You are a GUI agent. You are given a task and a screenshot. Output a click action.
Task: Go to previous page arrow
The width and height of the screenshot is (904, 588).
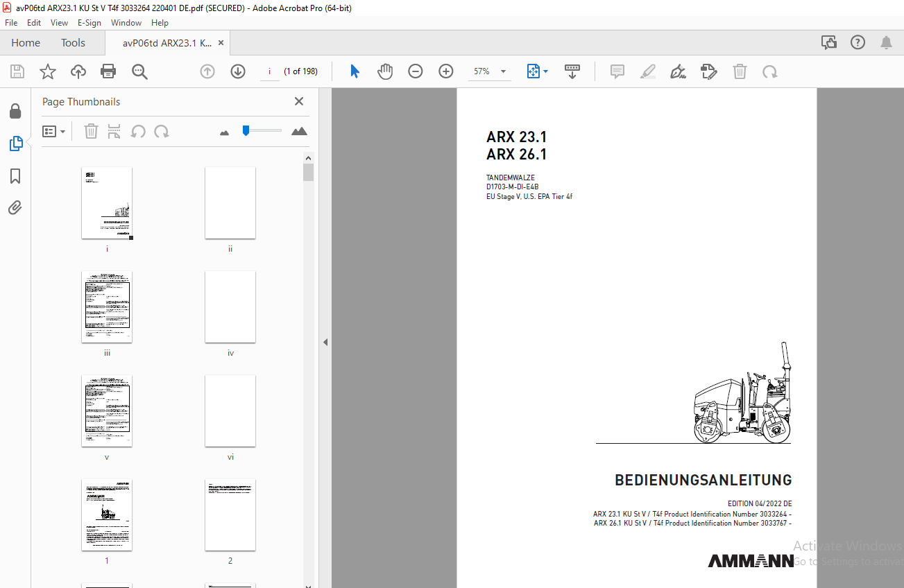click(207, 71)
